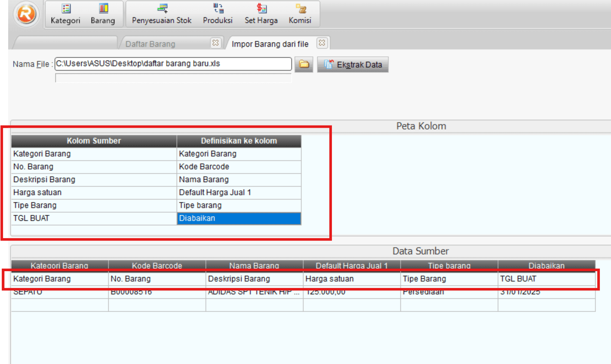Close the Impor Barang dari file tab
This screenshot has height=364, width=611.
(322, 43)
